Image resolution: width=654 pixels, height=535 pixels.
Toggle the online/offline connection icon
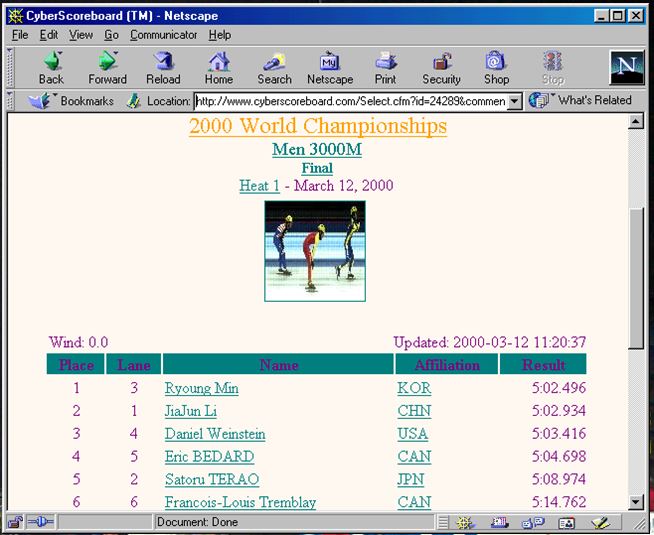pos(40,522)
